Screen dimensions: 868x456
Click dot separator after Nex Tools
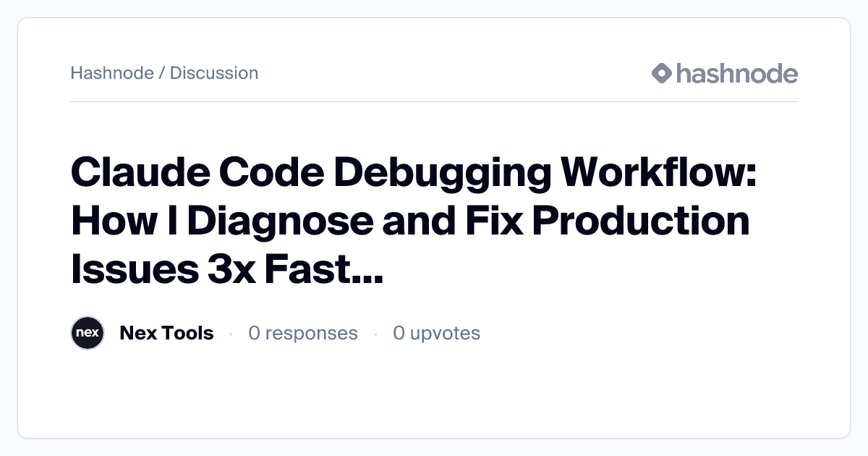coord(231,334)
